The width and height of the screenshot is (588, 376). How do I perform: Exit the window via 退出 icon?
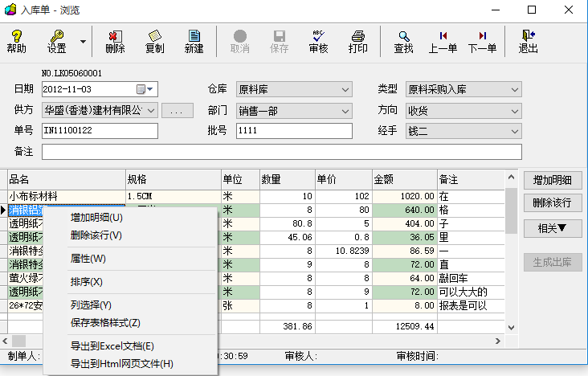tap(528, 41)
